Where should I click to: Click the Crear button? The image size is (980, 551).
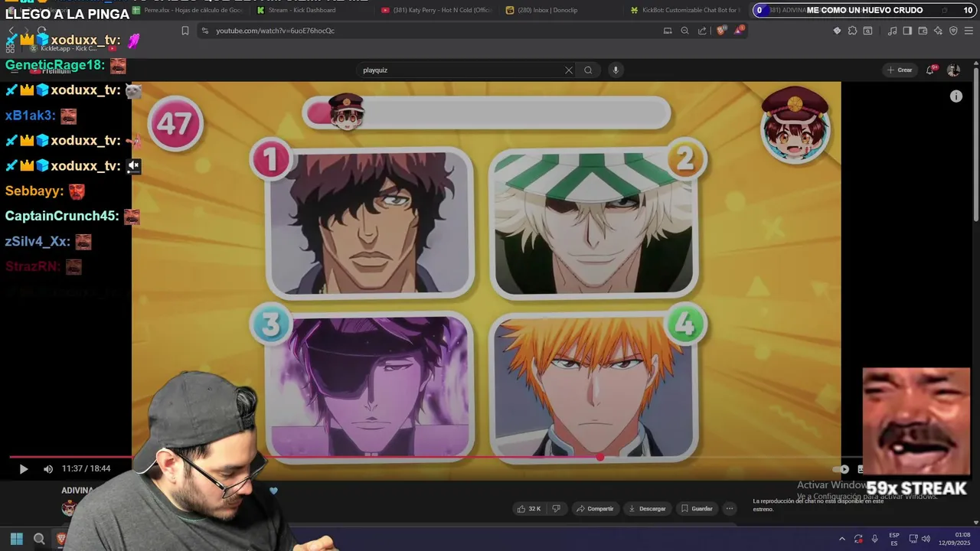900,70
